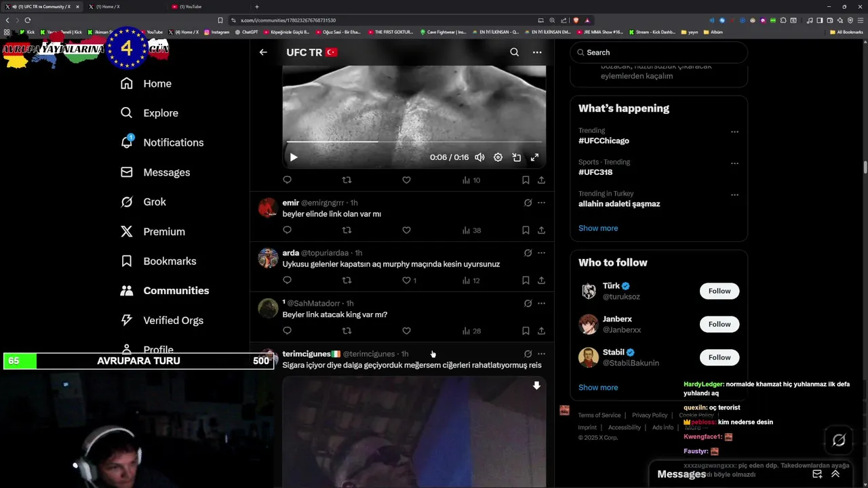Open the floating Grok button
Image resolution: width=868 pixels, height=488 pixels.
tap(839, 441)
